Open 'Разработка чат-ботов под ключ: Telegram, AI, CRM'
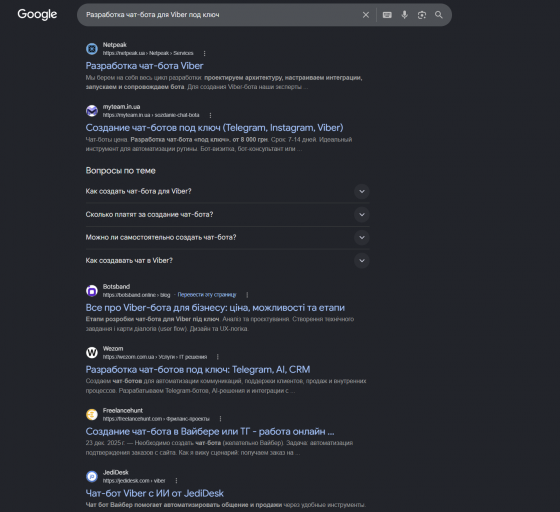This screenshot has width=560, height=512. 198,370
